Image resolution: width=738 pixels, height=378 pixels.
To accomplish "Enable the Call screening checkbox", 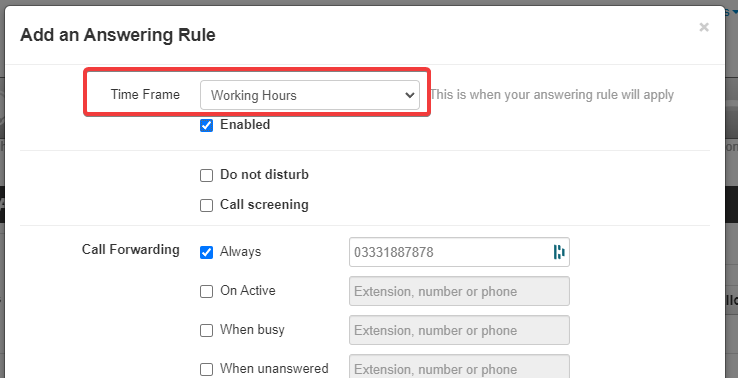I will 207,206.
